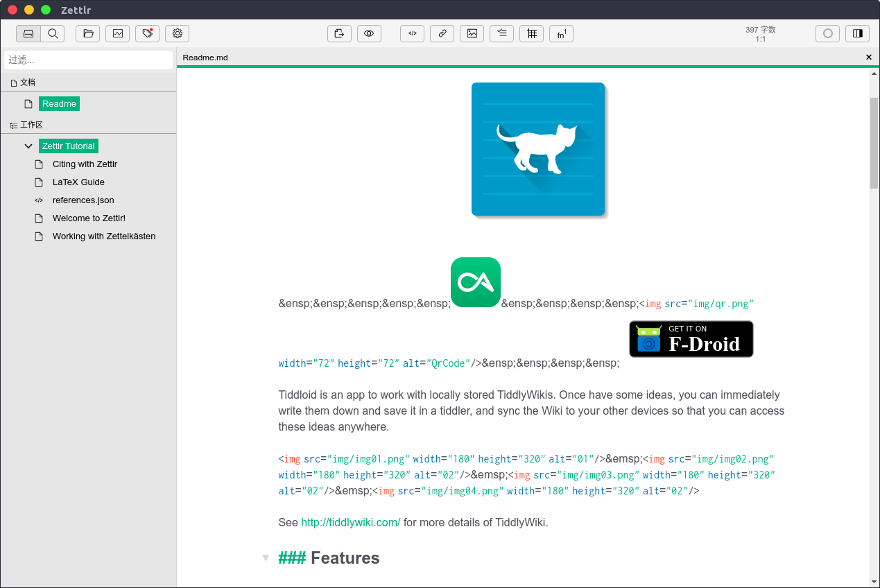This screenshot has height=588, width=880.
Task: Click the scrollbar down arrow
Action: [874, 581]
